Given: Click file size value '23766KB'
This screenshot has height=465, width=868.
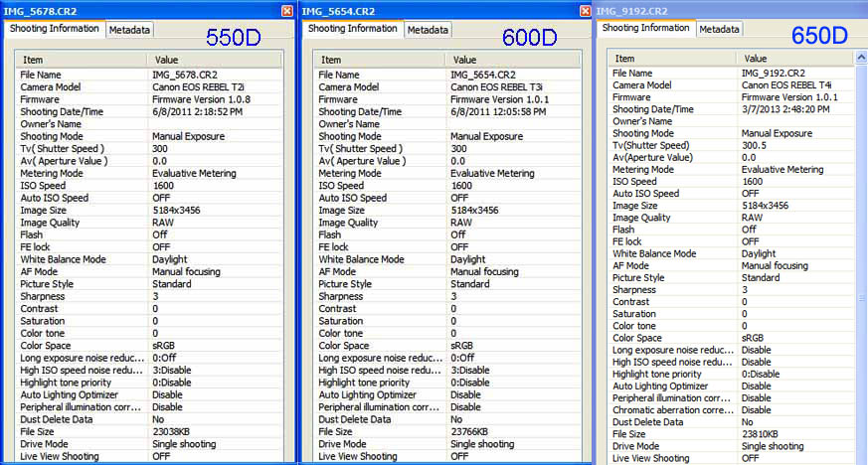Looking at the screenshot, I should click(469, 432).
